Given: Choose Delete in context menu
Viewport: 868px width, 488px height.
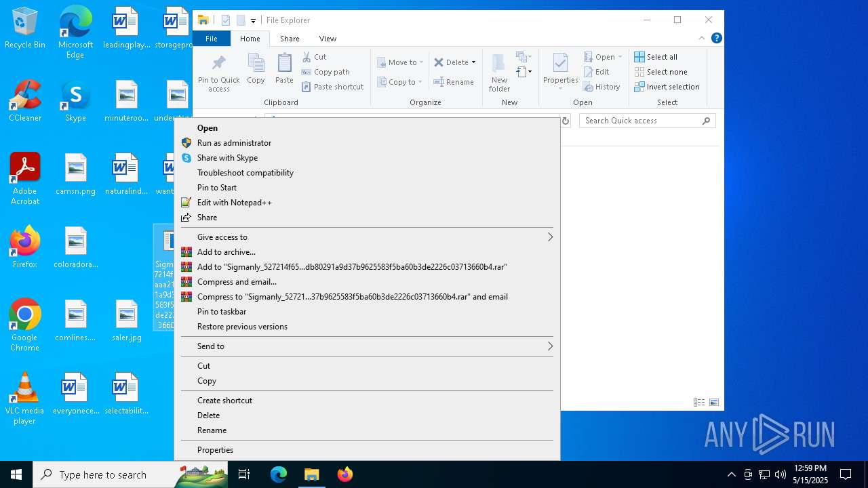Looking at the screenshot, I should (367, 415).
